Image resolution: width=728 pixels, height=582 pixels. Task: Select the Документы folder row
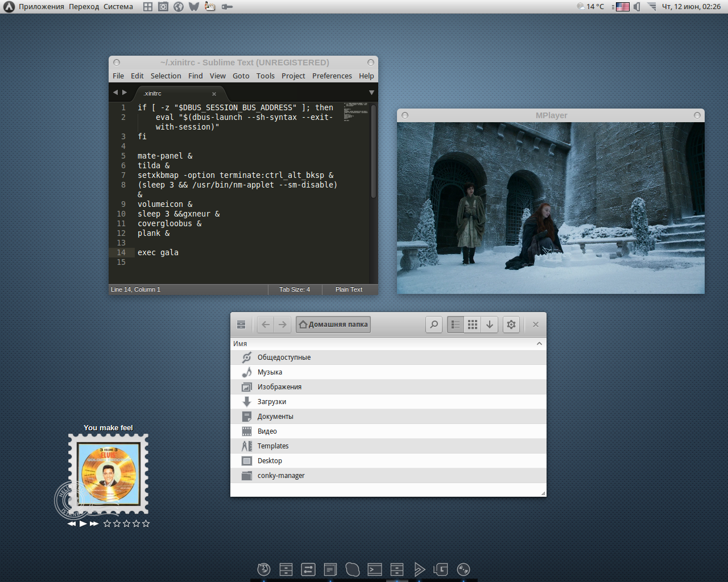(388, 417)
